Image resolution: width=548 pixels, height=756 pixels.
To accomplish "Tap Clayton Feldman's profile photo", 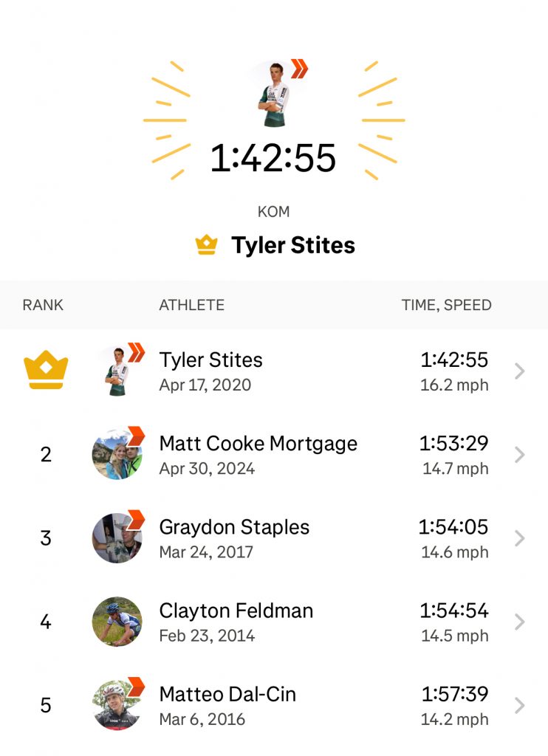I will [x=117, y=622].
